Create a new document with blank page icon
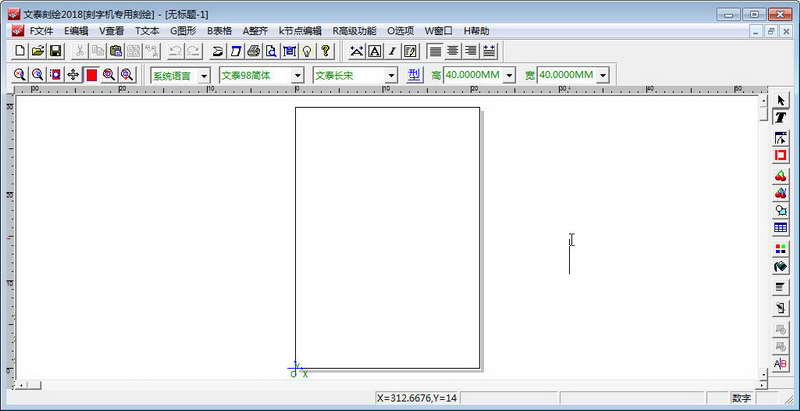This screenshot has width=800, height=411. coord(20,51)
